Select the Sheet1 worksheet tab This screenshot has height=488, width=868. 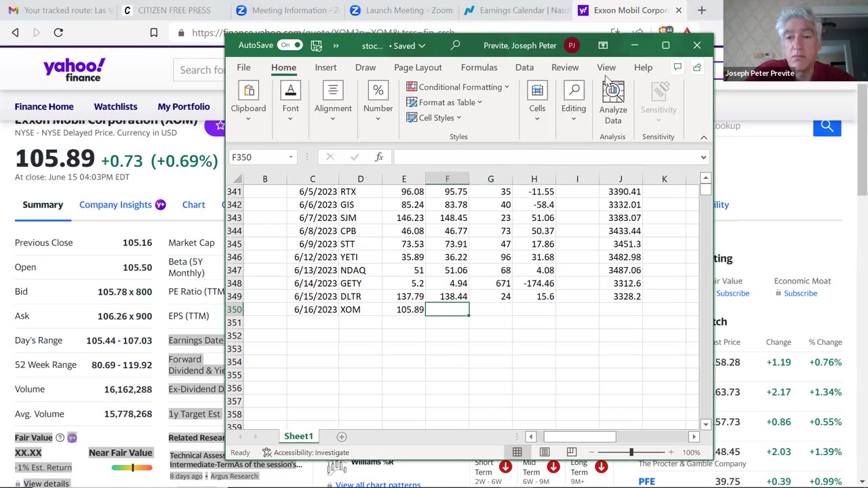pos(298,436)
